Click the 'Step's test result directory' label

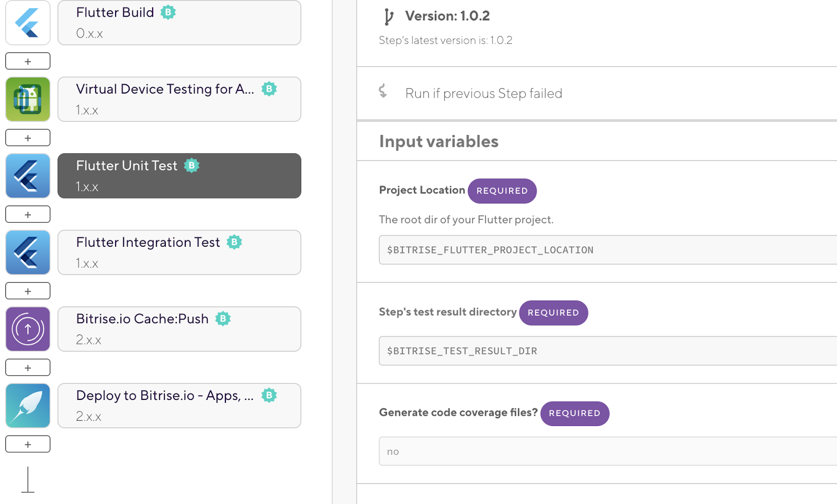pyautogui.click(x=448, y=312)
